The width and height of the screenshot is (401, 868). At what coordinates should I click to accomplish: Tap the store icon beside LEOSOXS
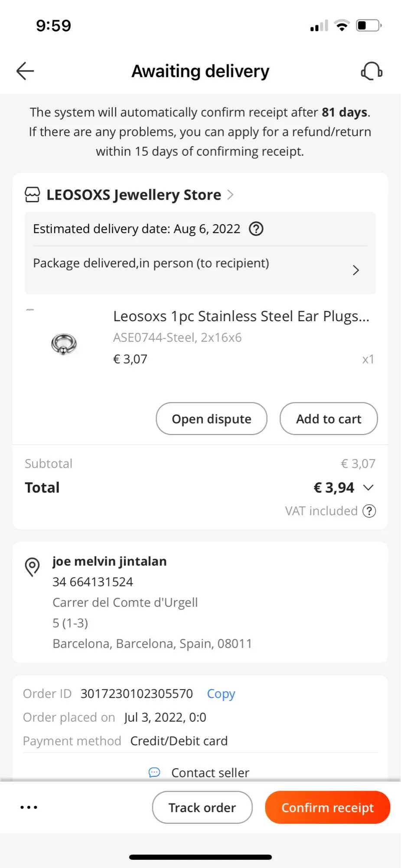33,195
